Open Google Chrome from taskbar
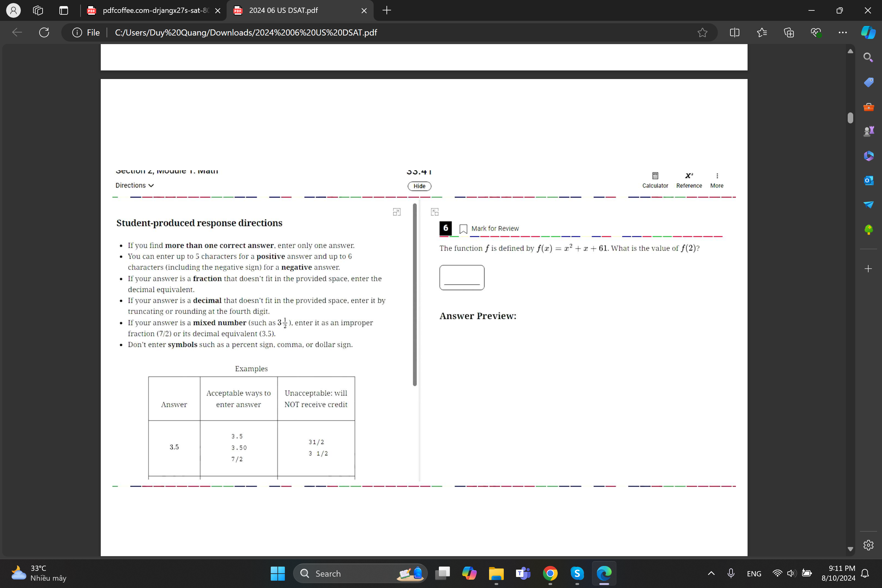The width and height of the screenshot is (882, 588). 550,573
